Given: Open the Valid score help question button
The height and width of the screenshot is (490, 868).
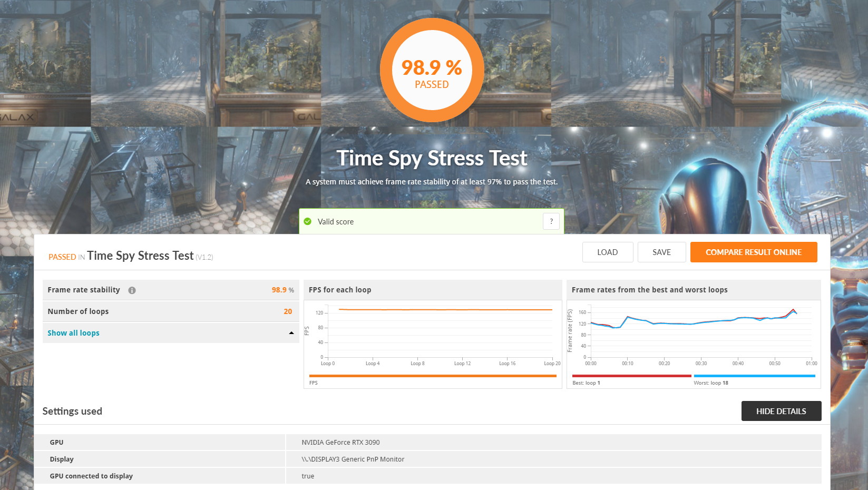Looking at the screenshot, I should point(551,221).
